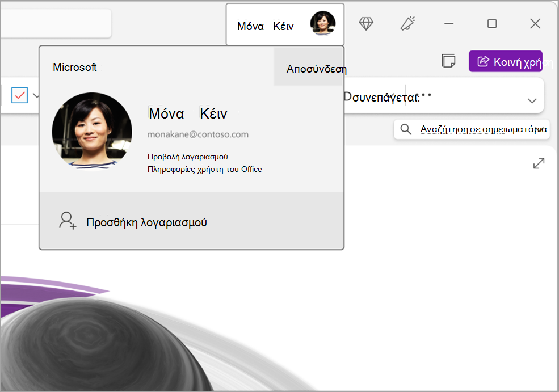
Task: Click the Μόνα Κέιν account button in title bar
Action: 285,24
